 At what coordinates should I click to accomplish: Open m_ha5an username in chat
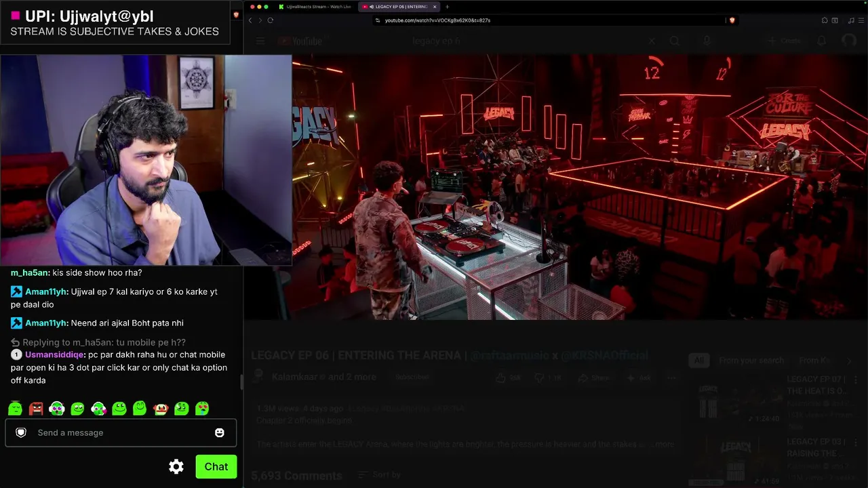pyautogui.click(x=30, y=272)
